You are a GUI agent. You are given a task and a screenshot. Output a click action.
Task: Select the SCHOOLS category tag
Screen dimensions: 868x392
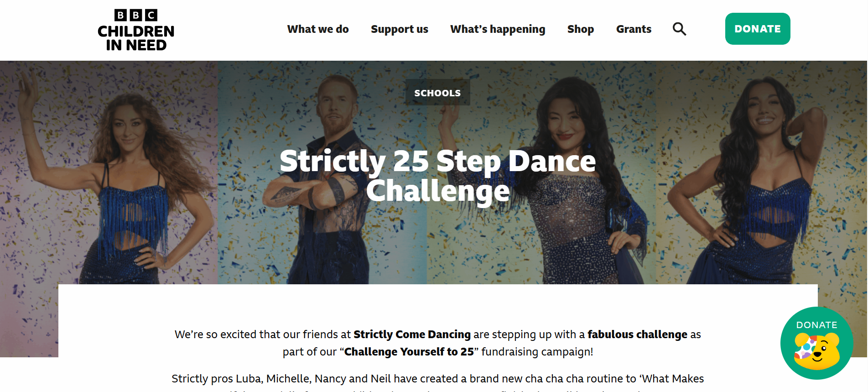click(437, 93)
